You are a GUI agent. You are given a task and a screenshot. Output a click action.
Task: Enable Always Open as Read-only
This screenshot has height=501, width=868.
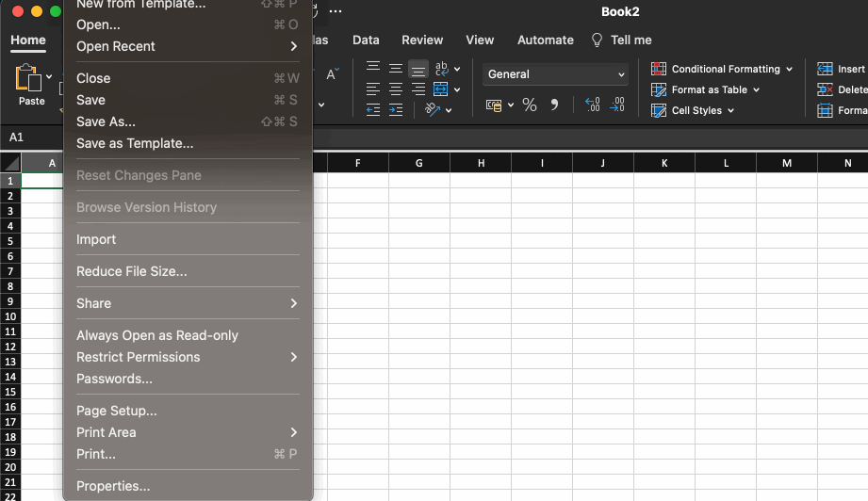pos(157,335)
